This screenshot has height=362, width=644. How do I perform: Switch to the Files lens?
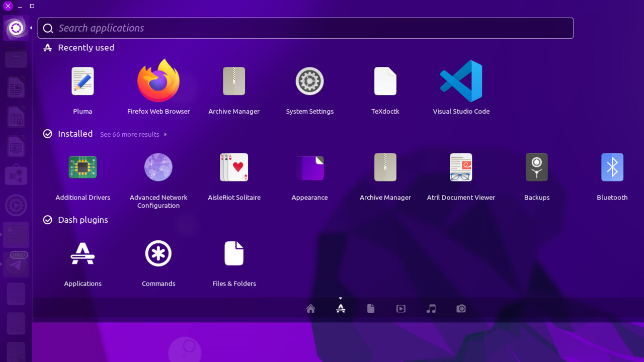371,309
